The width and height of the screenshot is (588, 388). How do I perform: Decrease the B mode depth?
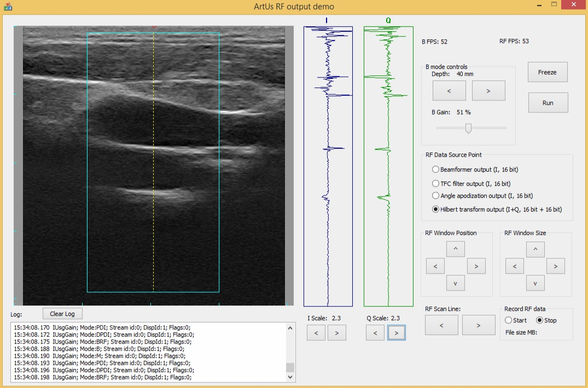pyautogui.click(x=449, y=91)
